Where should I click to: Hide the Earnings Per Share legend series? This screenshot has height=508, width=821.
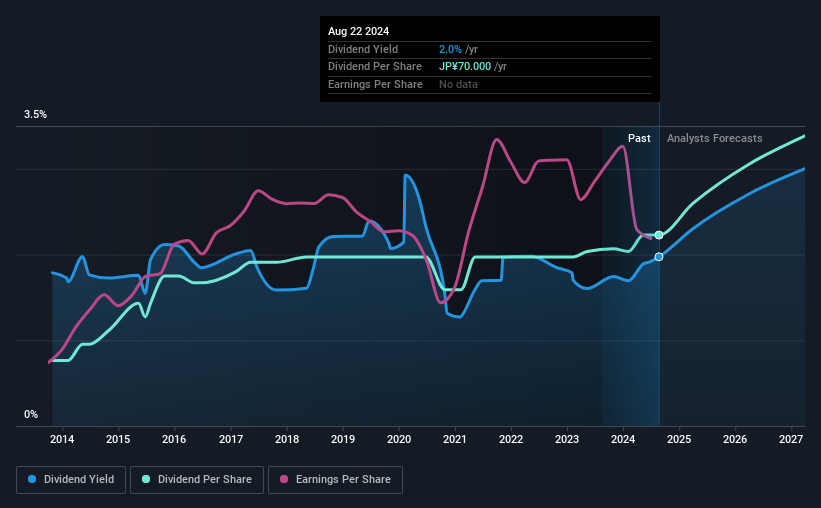click(x=336, y=480)
